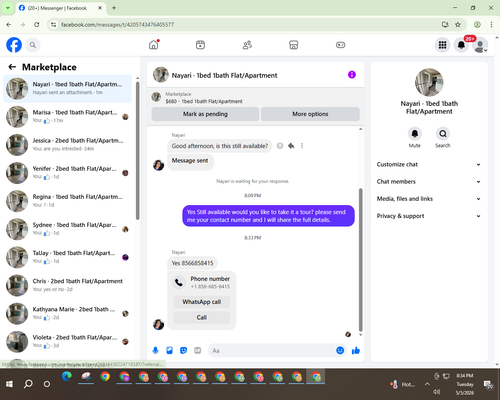The image size is (500, 400).
Task: Search in conversation
Action: 443,134
